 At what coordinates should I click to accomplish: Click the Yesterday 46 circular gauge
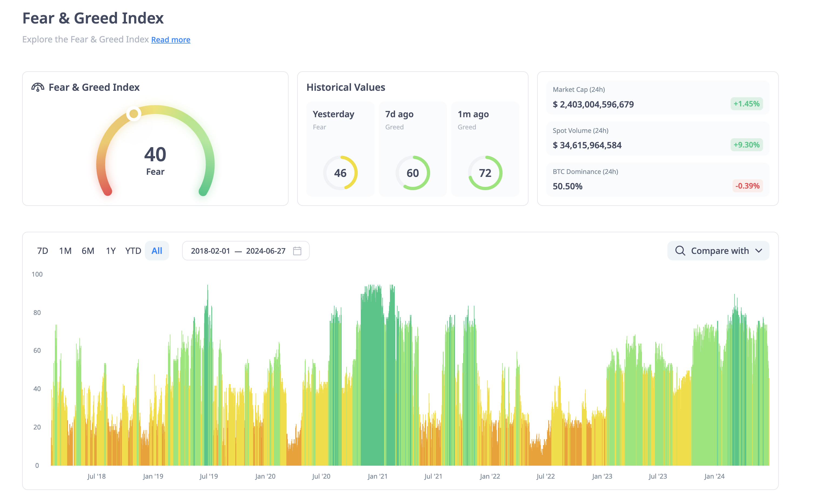click(340, 173)
